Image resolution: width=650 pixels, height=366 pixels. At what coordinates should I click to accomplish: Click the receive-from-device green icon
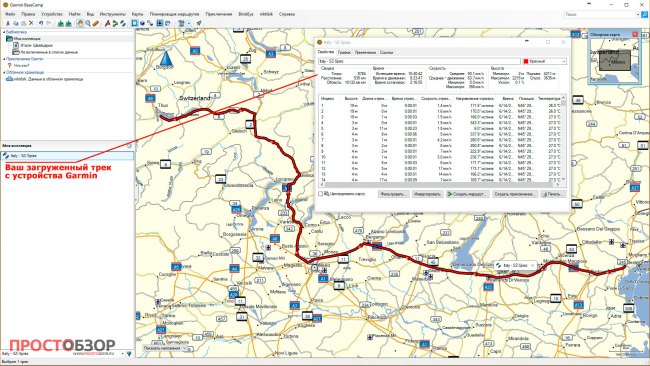(68, 23)
